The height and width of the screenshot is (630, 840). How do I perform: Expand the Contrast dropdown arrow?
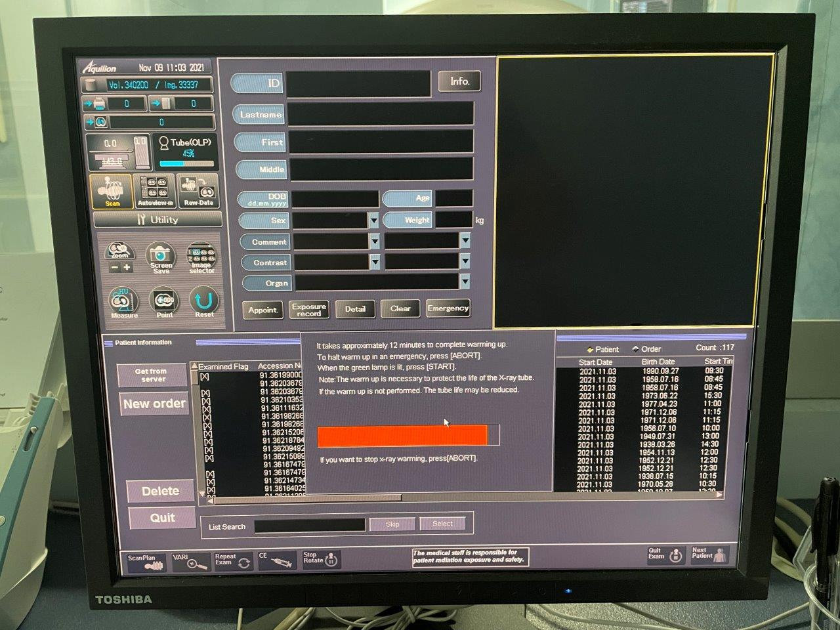pyautogui.click(x=375, y=262)
